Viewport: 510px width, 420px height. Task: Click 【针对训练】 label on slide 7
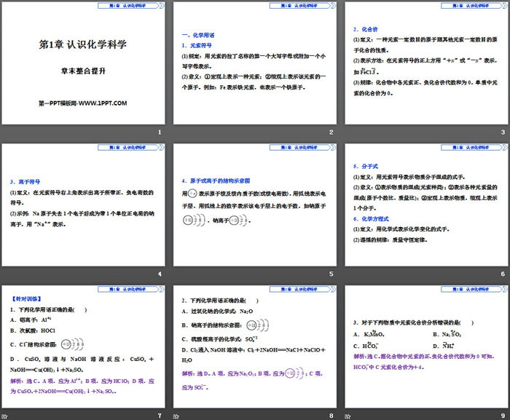(x=26, y=298)
